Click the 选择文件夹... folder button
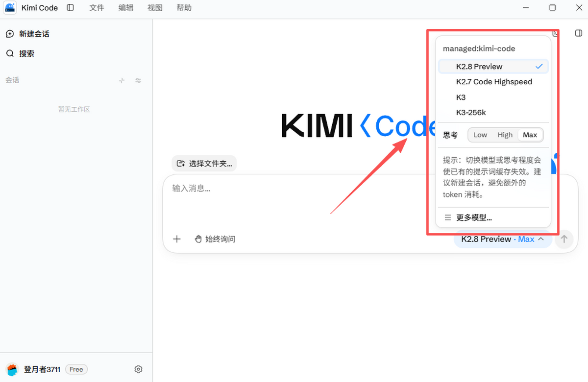 tap(204, 164)
